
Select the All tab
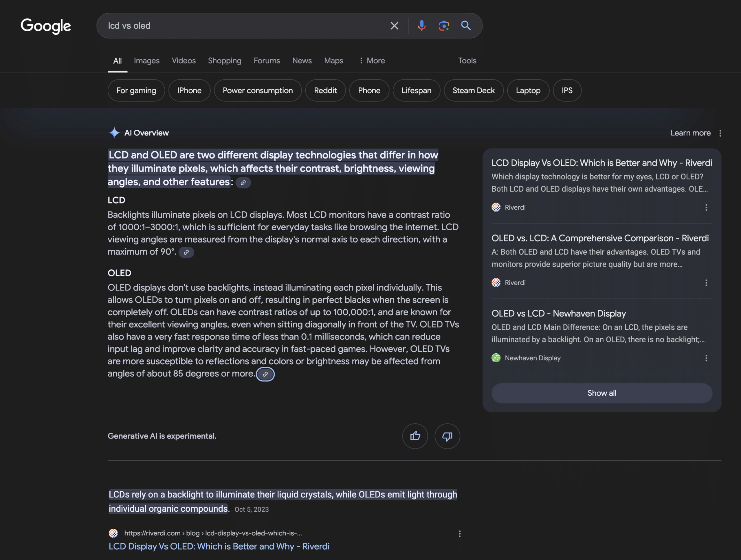(118, 61)
